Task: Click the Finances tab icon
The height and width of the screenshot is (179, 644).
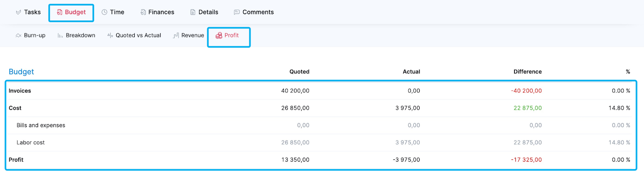Action: [x=143, y=12]
